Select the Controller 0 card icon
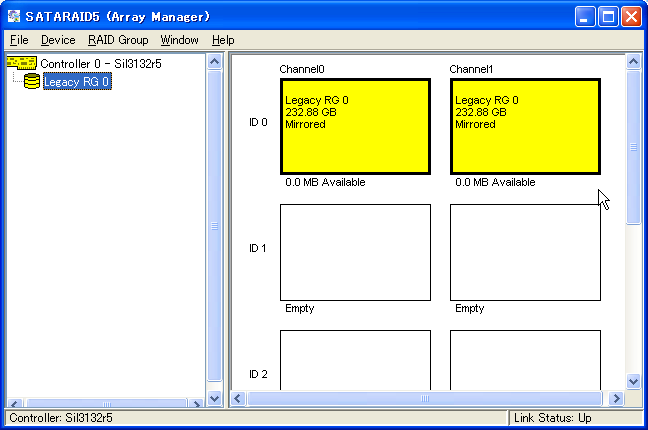648x430 pixels. point(22,63)
